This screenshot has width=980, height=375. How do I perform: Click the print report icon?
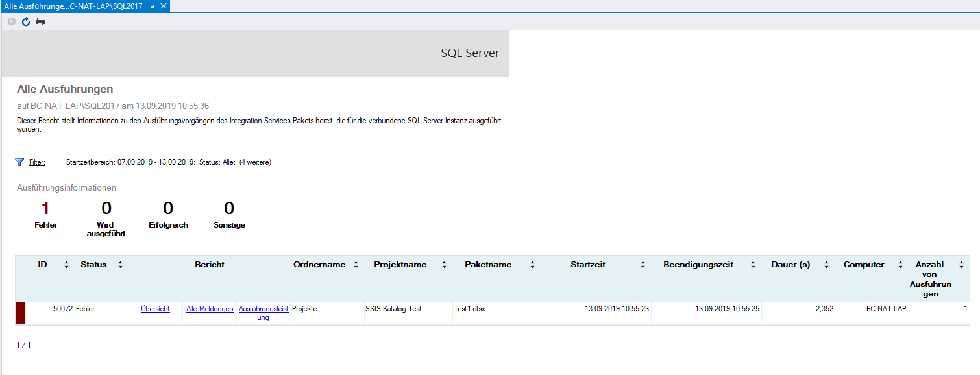point(40,21)
